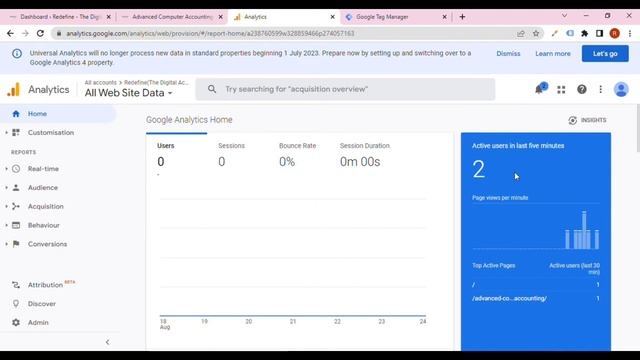640x360 pixels.
Task: Click the Real-time clock icon
Action: coord(16,169)
